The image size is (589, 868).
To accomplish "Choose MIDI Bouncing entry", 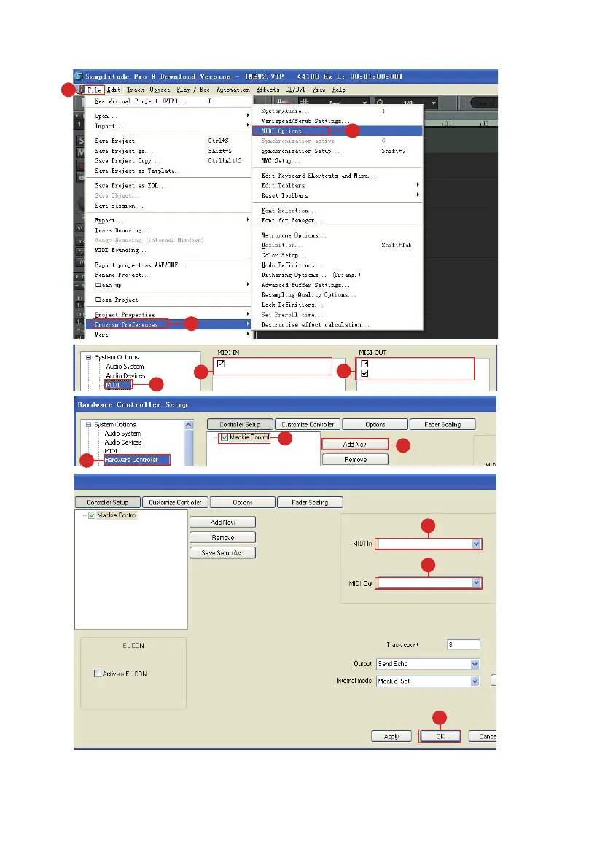I will pos(168,251).
